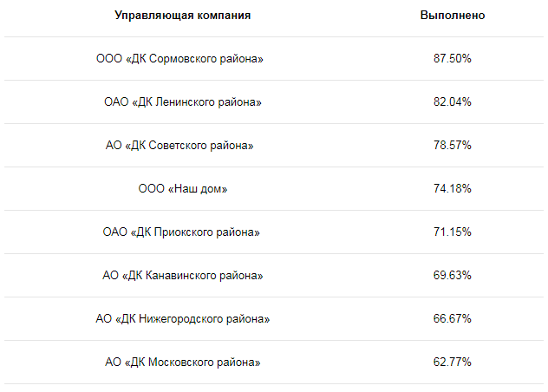Click the ООО «Наш дом» cell
The image size is (548, 392).
(x=182, y=189)
